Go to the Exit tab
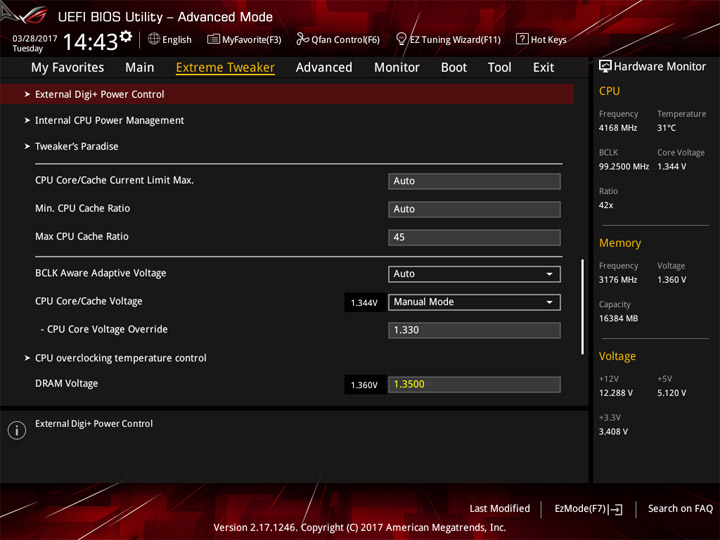 click(543, 68)
